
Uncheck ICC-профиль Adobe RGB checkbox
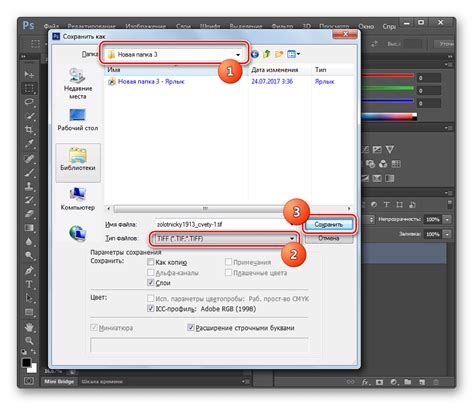click(151, 308)
